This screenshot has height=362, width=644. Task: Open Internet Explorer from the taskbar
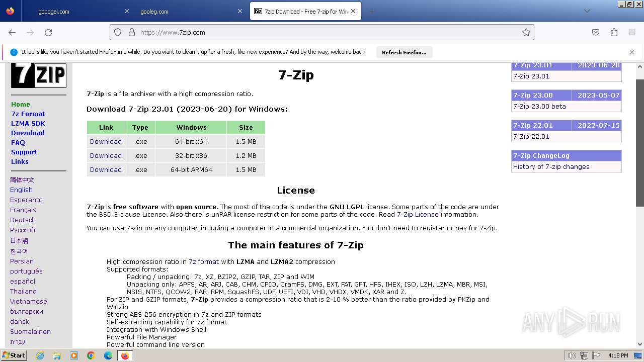click(x=40, y=355)
